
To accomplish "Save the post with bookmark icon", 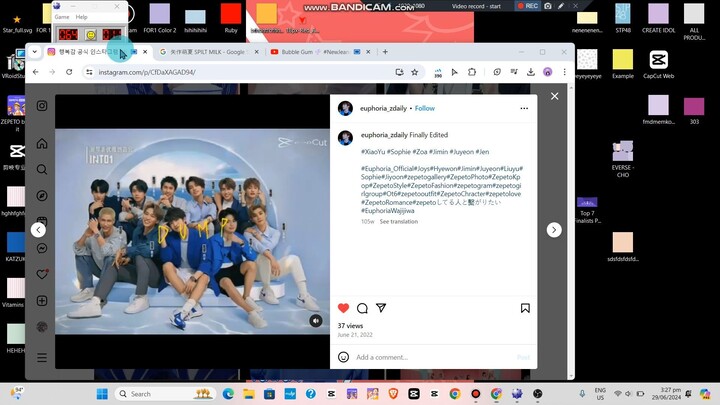I will (x=525, y=308).
